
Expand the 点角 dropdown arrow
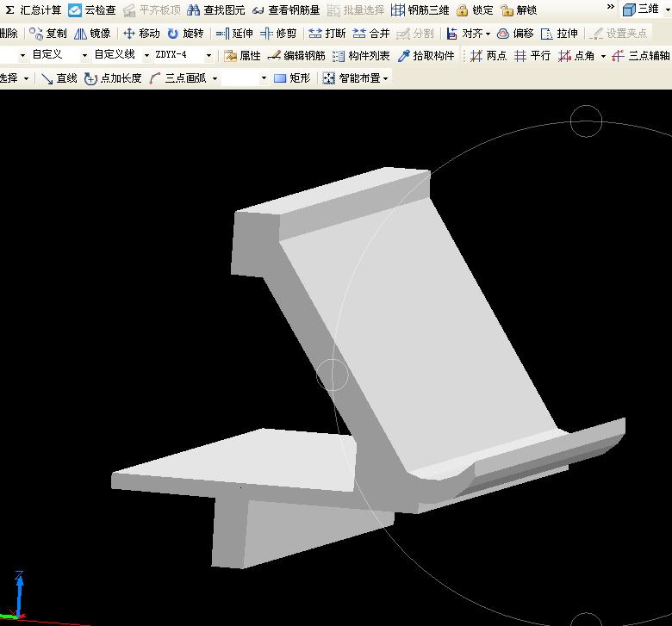point(603,56)
